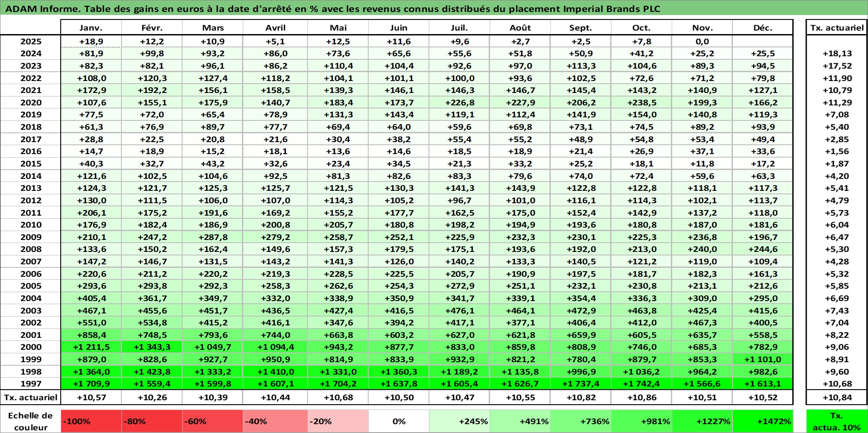
Task: Click the 'Avril' column header
Action: [275, 27]
